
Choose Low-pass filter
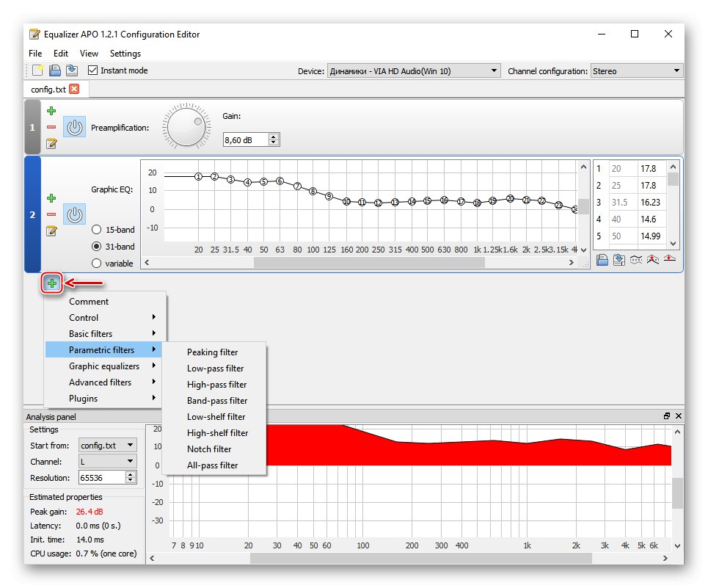click(x=214, y=369)
